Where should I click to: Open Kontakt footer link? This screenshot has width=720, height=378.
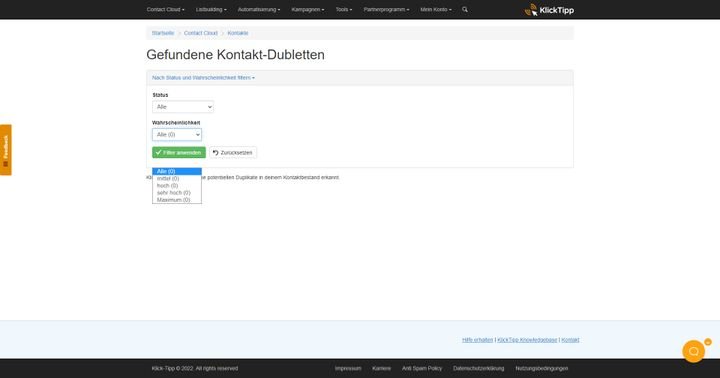pos(570,340)
